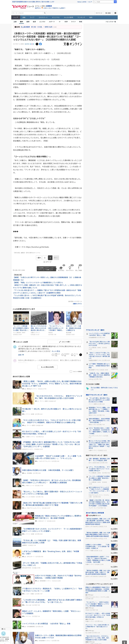Screen dimensions: 129x644
Task: Open マイページ
Action: click(x=99, y=13)
